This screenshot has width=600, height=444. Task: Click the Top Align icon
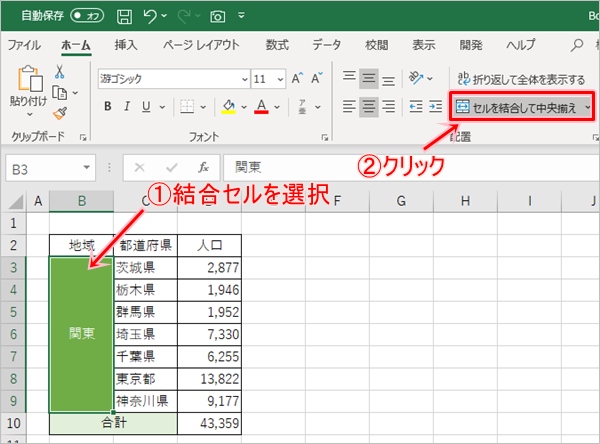coord(349,78)
